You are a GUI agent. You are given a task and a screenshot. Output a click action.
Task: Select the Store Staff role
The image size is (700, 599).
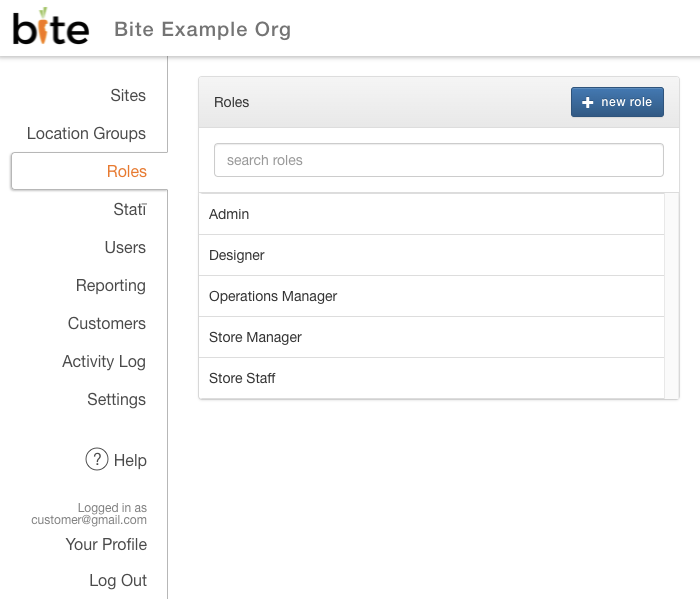[x=432, y=378]
